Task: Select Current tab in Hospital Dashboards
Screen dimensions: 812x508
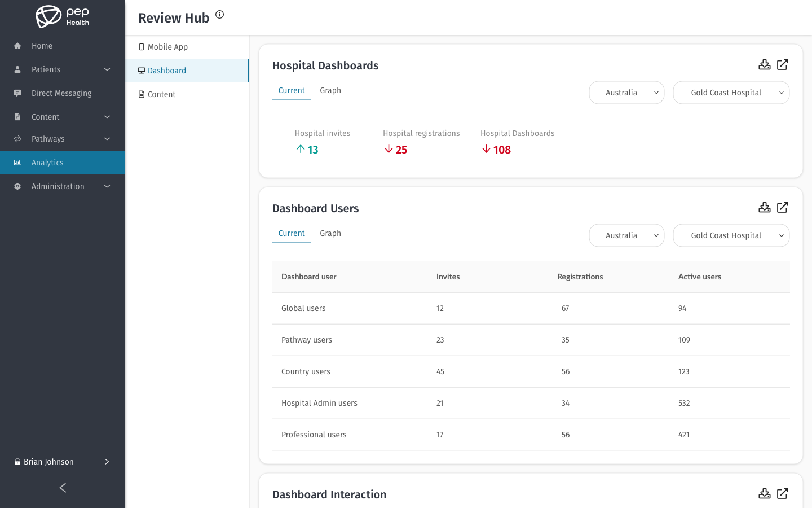Action: point(292,90)
